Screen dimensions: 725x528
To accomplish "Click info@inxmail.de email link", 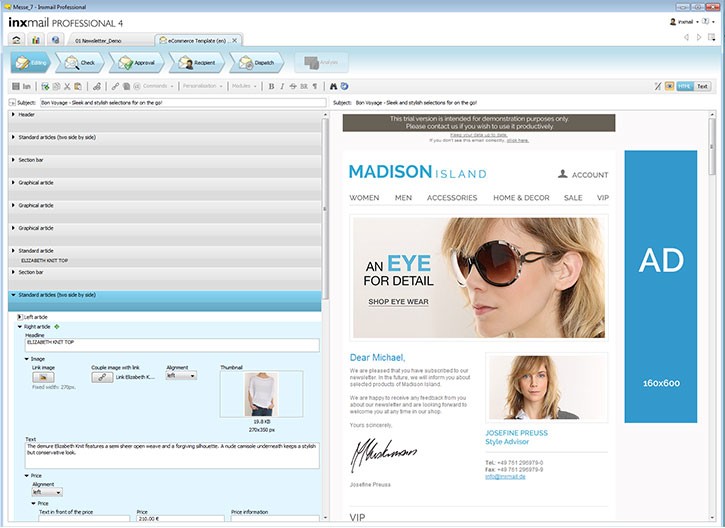I will point(505,477).
